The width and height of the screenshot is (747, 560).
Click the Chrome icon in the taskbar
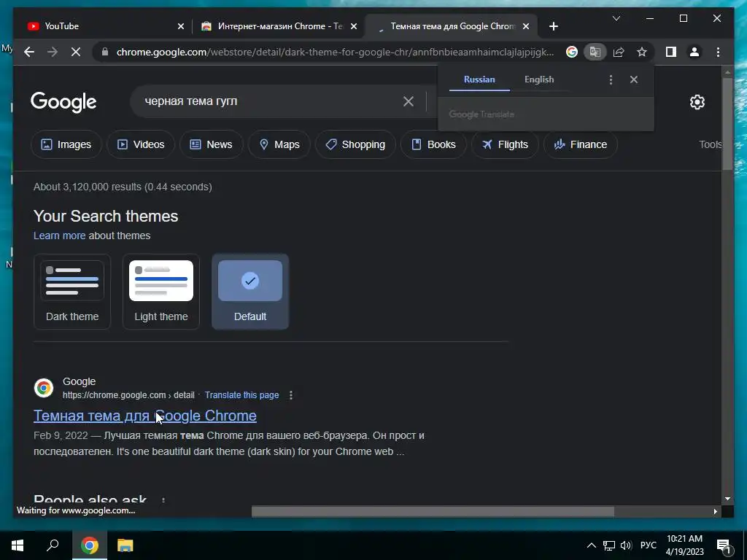pyautogui.click(x=90, y=545)
